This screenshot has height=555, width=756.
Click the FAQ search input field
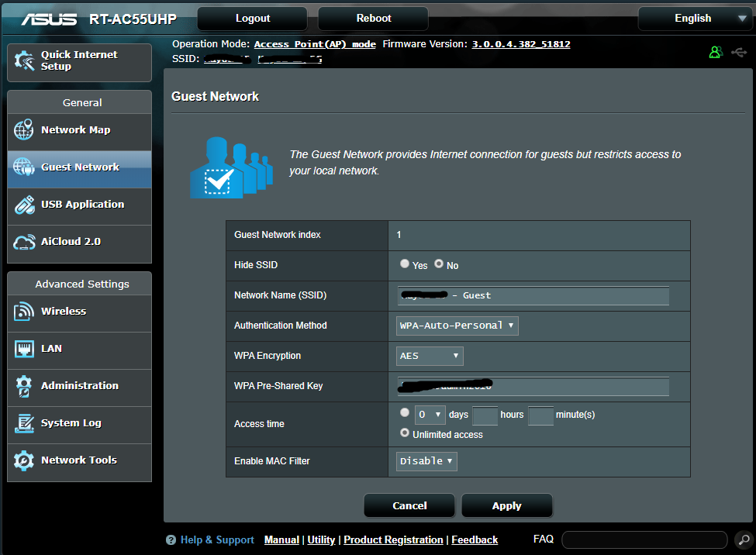[644, 539]
